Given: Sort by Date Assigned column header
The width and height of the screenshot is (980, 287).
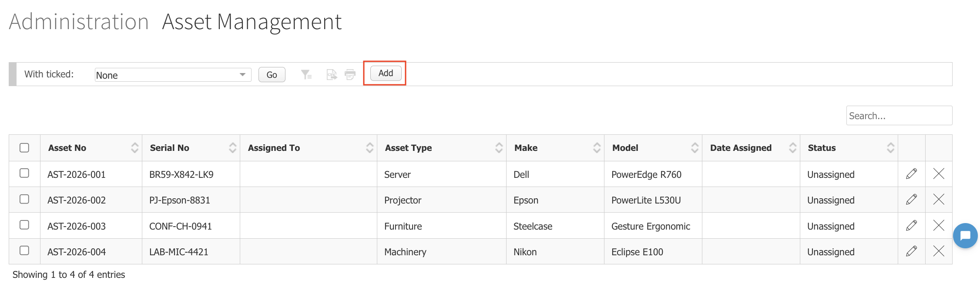Looking at the screenshot, I should pos(741,148).
